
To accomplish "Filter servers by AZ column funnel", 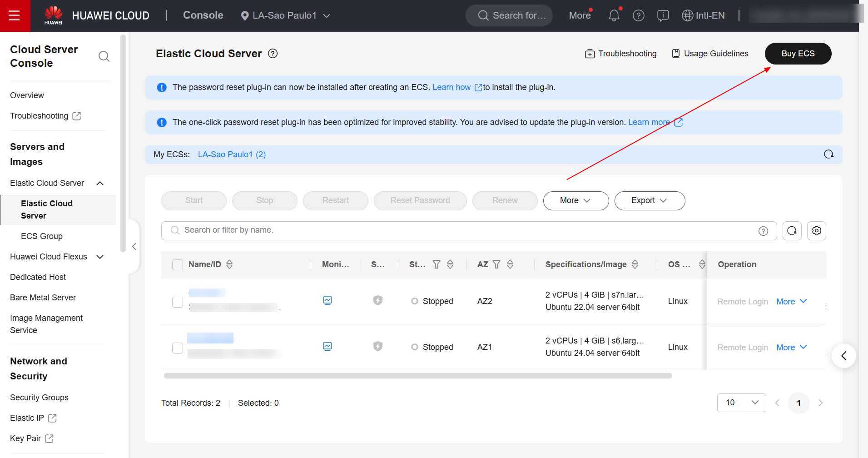I will (x=496, y=264).
